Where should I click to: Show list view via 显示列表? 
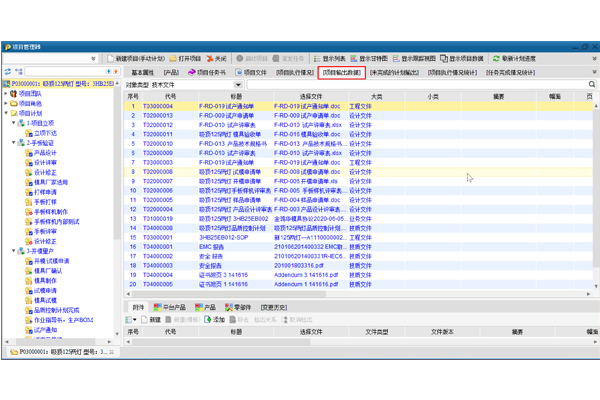tap(329, 59)
